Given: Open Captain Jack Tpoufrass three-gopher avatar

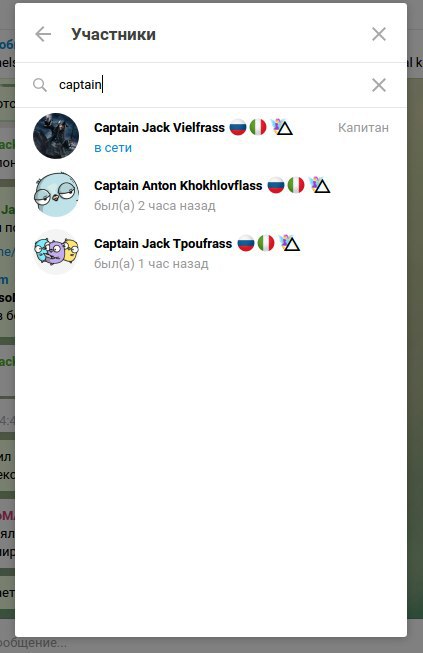Looking at the screenshot, I should pyautogui.click(x=56, y=252).
